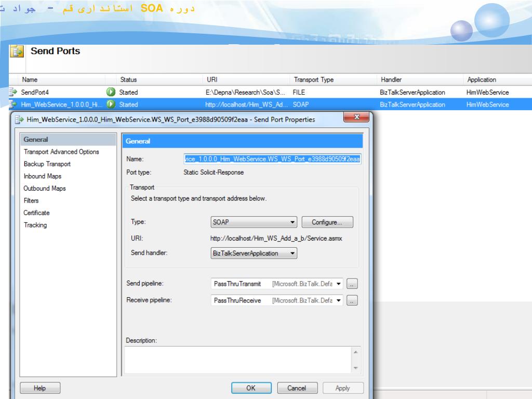Open the Tracking page

pos(35,225)
